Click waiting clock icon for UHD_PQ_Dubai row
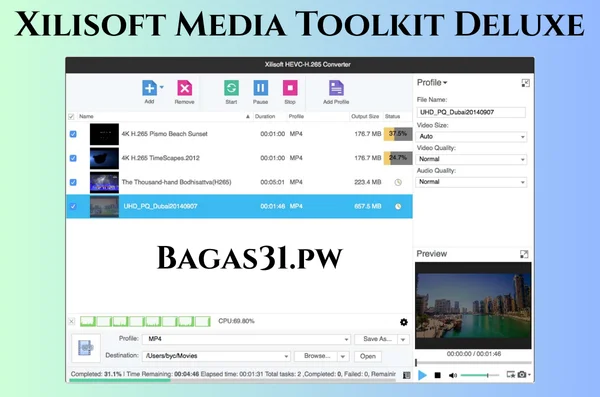Viewport: 600px width, 397px height. click(x=398, y=206)
